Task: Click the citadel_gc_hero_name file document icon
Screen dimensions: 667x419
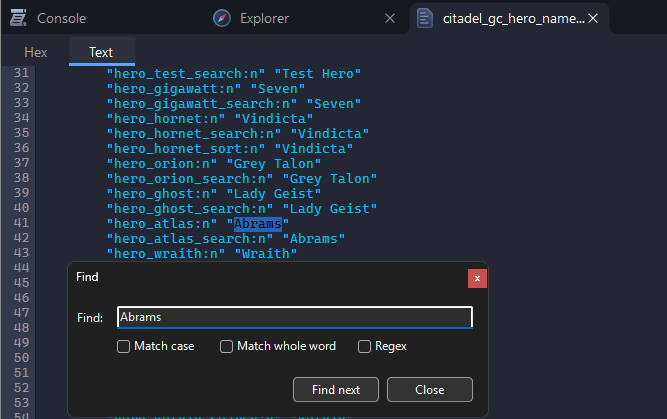Action: click(x=425, y=18)
